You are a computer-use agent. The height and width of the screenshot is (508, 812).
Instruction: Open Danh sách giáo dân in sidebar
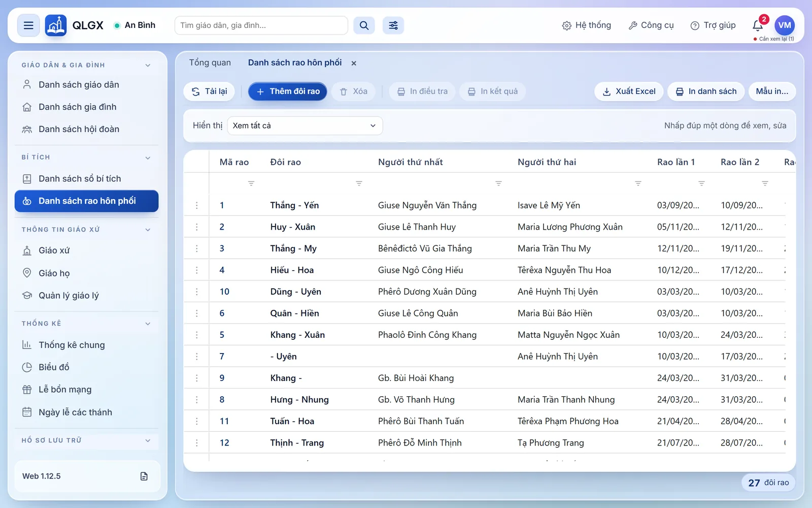86,85
